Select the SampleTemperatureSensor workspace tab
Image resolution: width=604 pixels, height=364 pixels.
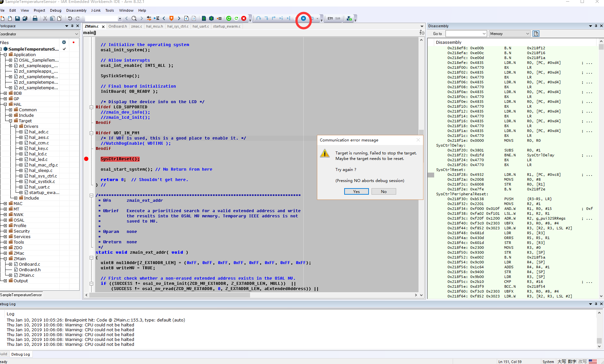tap(21, 295)
